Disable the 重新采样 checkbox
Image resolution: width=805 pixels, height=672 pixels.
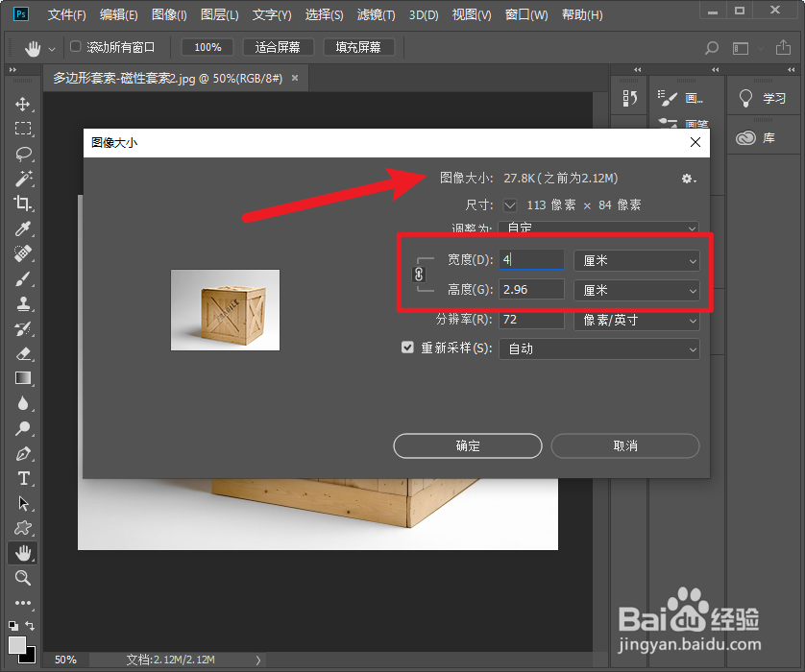(407, 347)
